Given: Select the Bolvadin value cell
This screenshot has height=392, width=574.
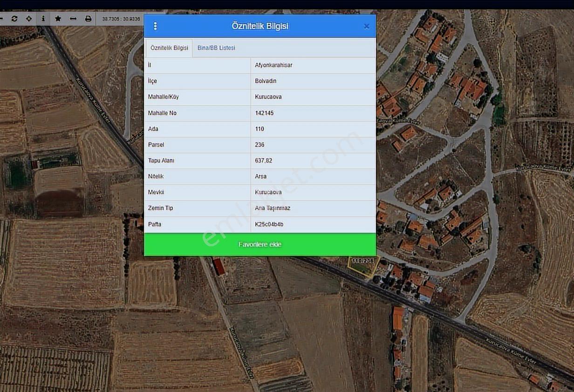Looking at the screenshot, I should point(313,81).
